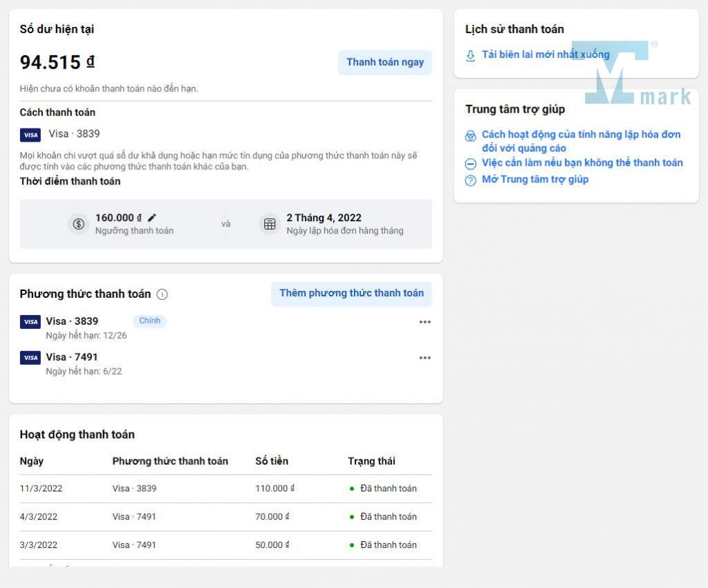The height and width of the screenshot is (588, 708).
Task: Open Mở Trung tâm trợ giúp link
Action: point(535,180)
